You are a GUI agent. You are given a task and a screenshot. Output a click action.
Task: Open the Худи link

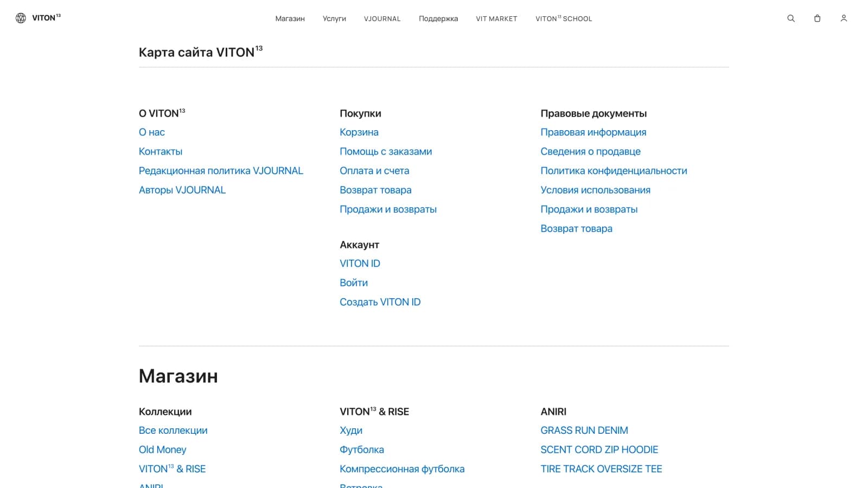tap(351, 431)
